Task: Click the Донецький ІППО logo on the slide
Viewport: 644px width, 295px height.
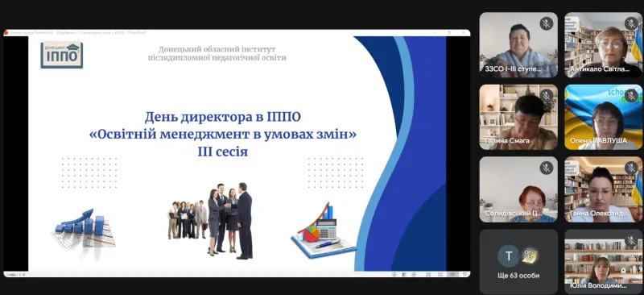Action: (62, 55)
